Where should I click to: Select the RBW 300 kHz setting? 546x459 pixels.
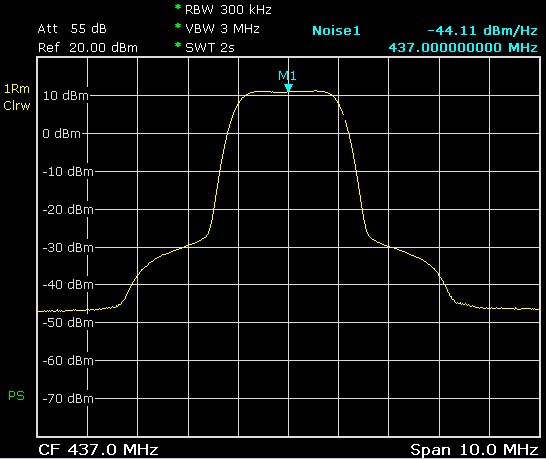[228, 10]
